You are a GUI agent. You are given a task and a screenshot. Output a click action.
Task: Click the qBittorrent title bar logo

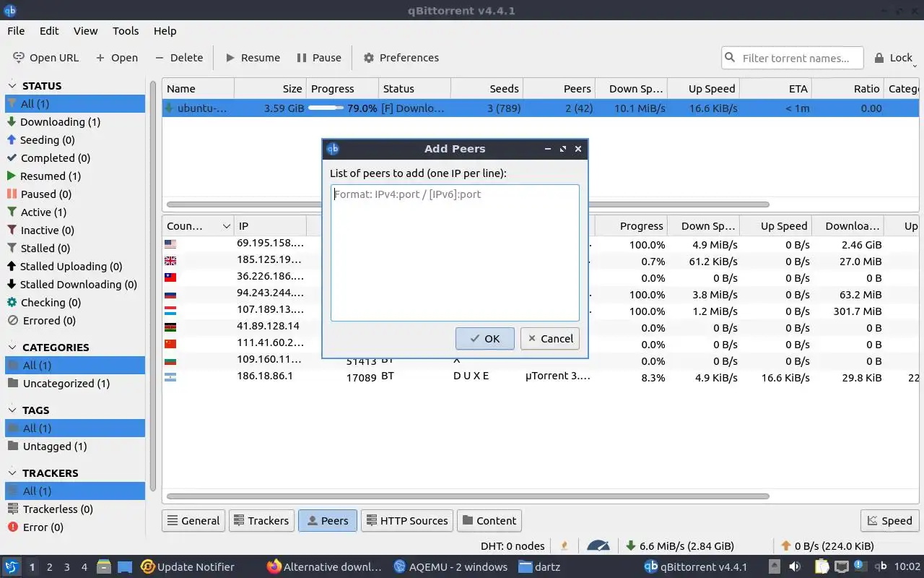[10, 10]
